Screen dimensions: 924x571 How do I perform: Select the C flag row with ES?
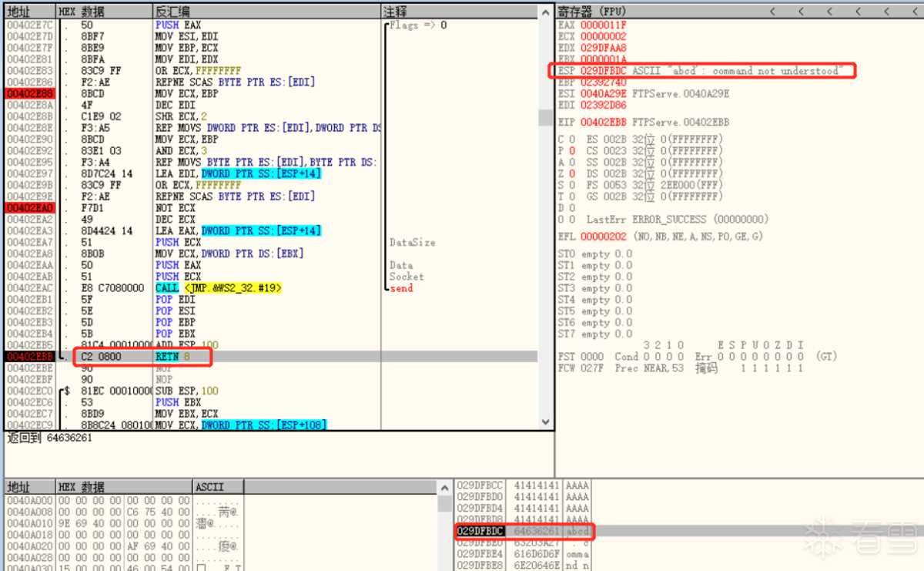(x=641, y=139)
